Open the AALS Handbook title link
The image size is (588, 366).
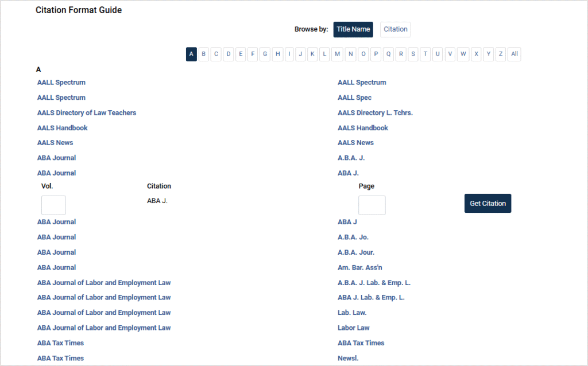(x=63, y=128)
